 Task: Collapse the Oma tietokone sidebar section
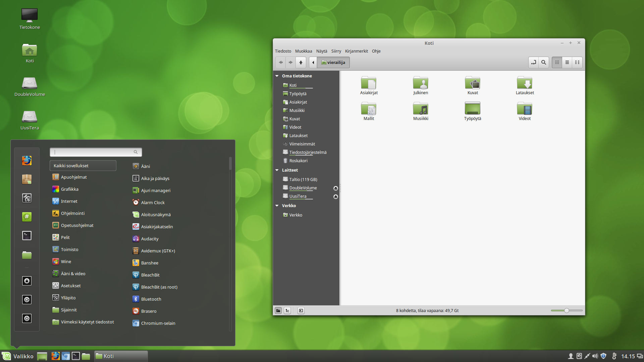pyautogui.click(x=277, y=76)
